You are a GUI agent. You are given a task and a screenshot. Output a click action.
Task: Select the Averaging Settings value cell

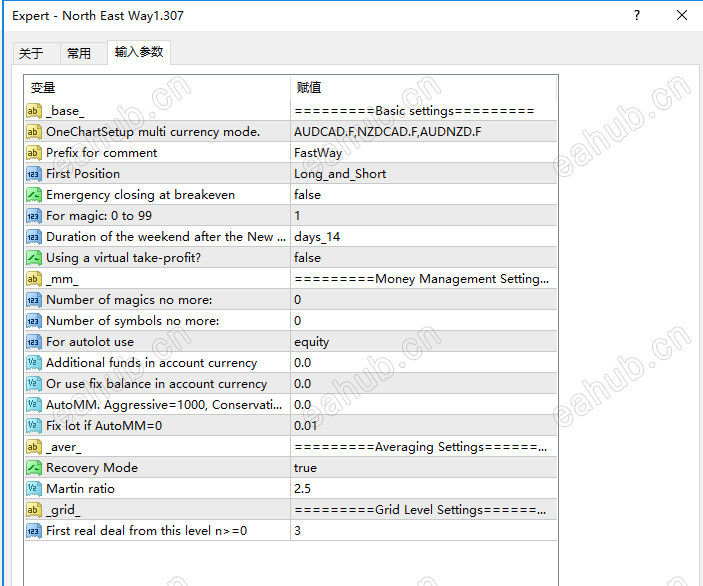[424, 447]
